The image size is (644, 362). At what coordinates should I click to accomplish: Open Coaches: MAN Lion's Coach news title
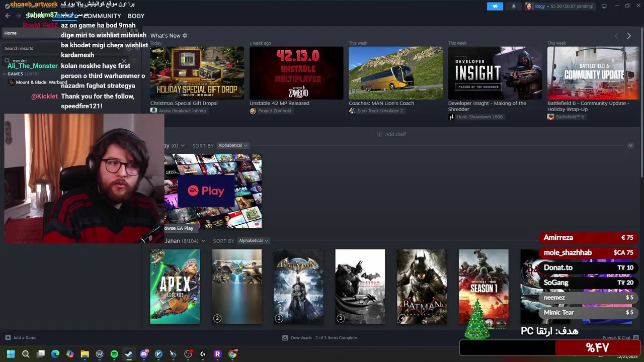tap(381, 103)
